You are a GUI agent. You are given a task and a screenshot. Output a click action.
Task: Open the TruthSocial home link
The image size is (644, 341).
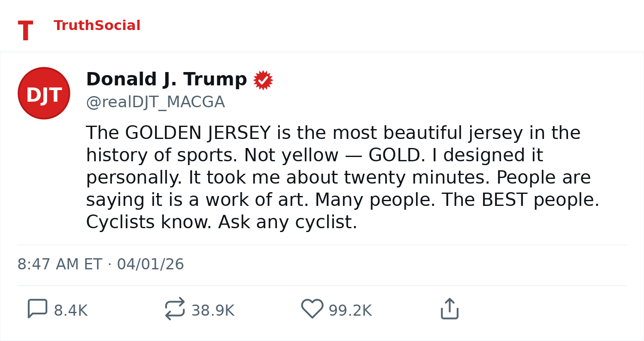tap(97, 26)
